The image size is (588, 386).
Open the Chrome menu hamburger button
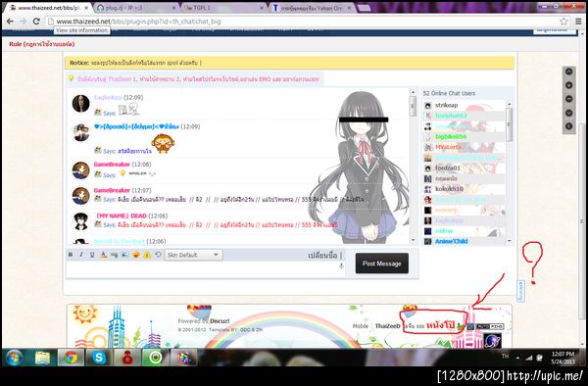578,22
